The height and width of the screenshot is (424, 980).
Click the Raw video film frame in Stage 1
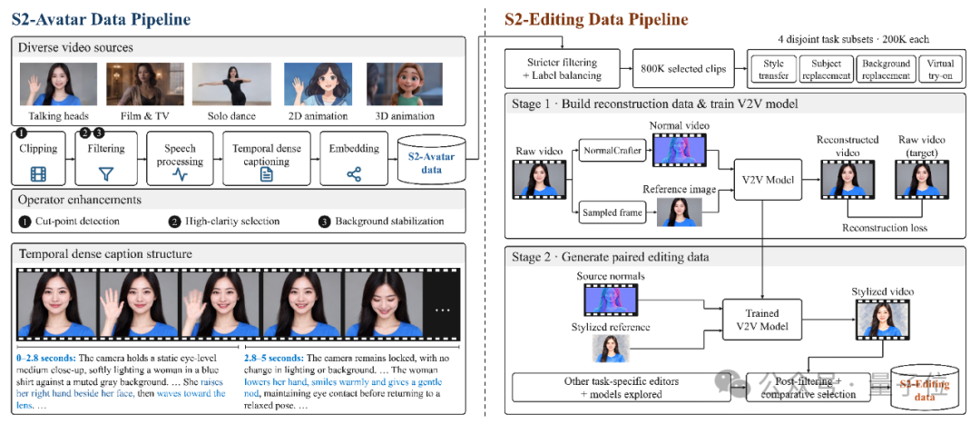(x=539, y=179)
